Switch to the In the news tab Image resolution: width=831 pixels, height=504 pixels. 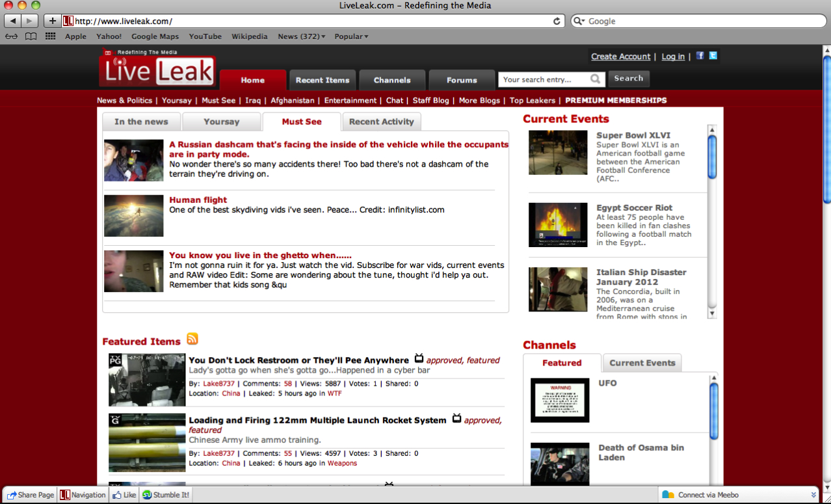(141, 122)
